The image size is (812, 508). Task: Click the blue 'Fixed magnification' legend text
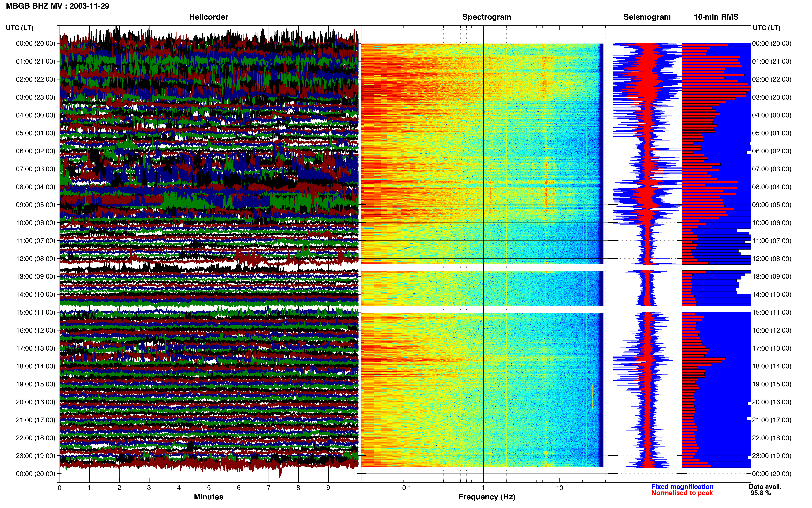coord(682,486)
